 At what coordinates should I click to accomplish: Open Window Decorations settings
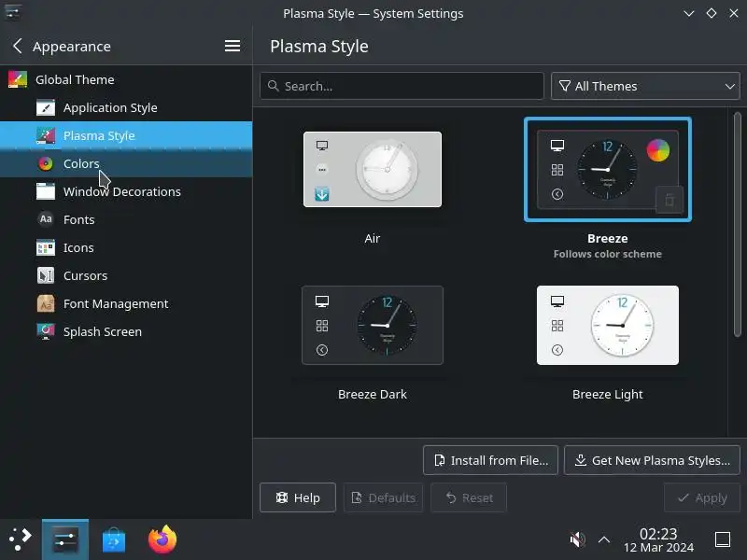coord(126,191)
